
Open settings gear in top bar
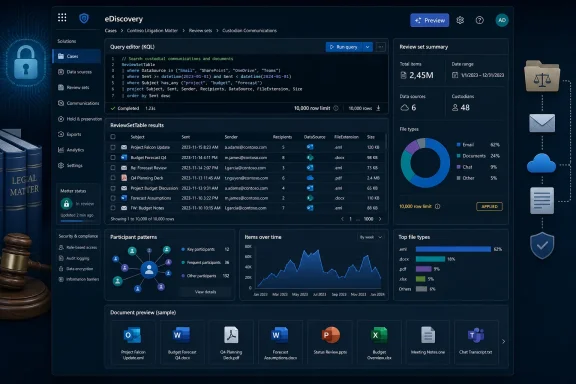click(460, 20)
